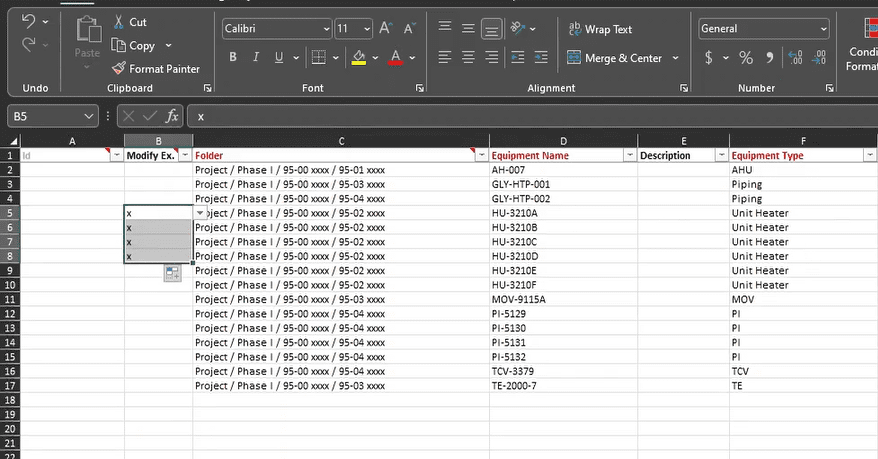The image size is (878, 459).
Task: Cancel formula bar entry X
Action: [x=128, y=116]
